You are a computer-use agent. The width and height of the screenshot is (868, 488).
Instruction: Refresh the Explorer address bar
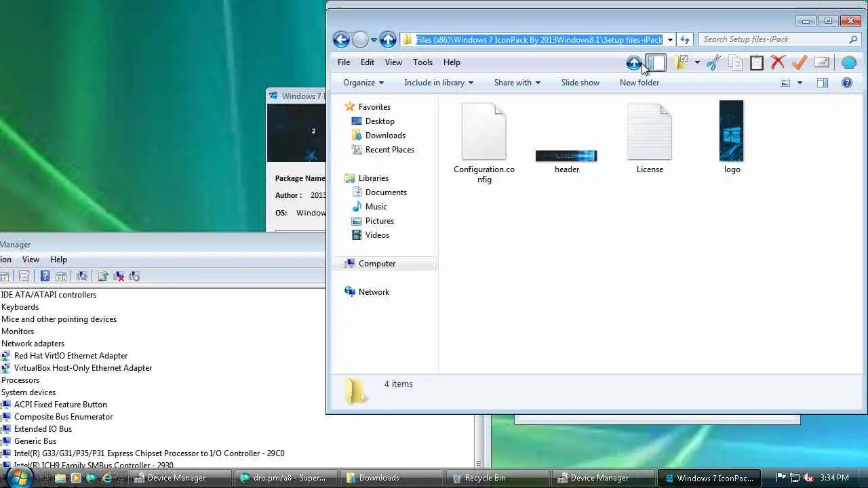(x=685, y=39)
